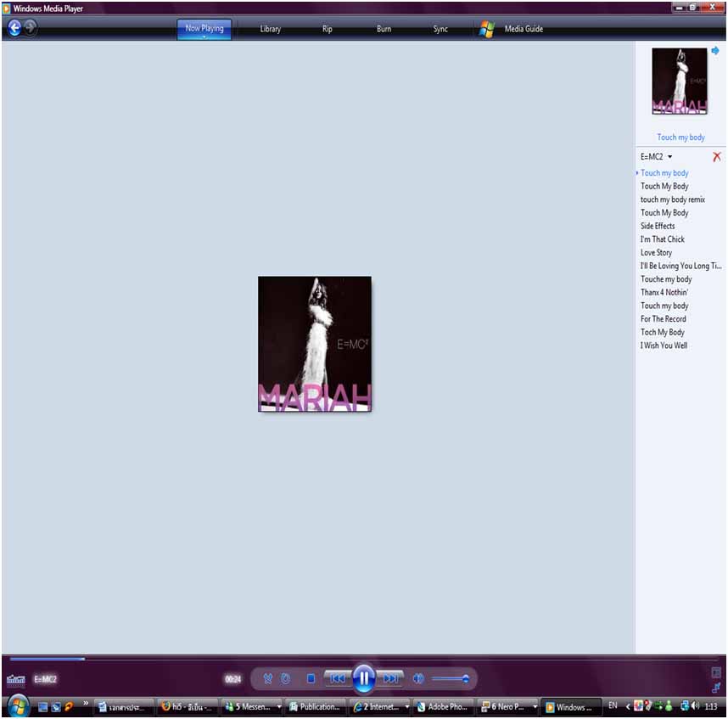The height and width of the screenshot is (719, 728).
Task: Click the blue arrow beside the album thumbnail
Action: (x=715, y=50)
